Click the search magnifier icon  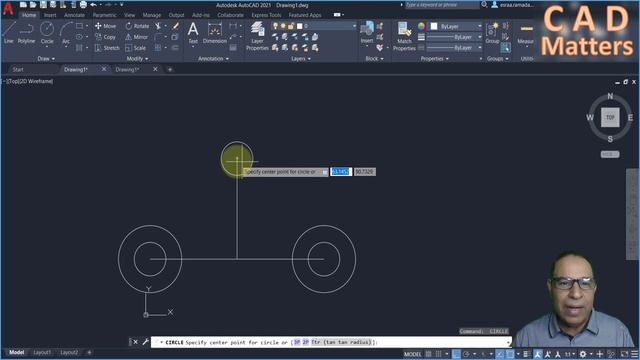[484, 5]
